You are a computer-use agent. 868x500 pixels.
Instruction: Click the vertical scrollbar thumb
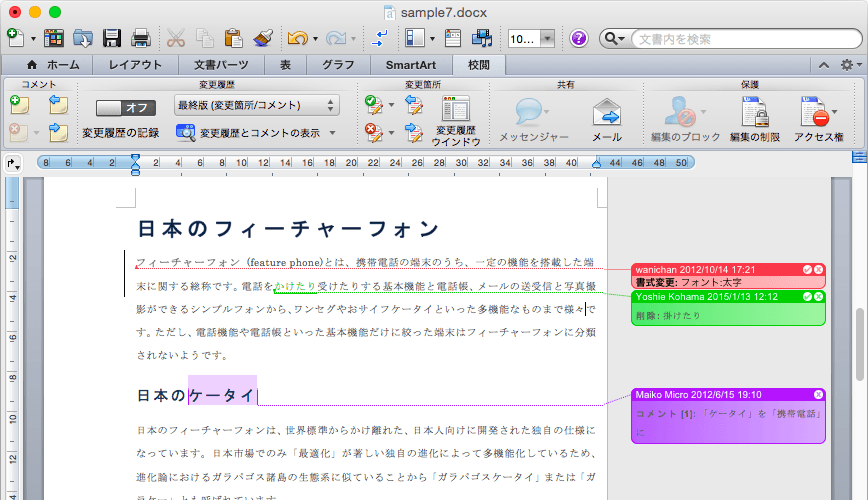tap(859, 345)
